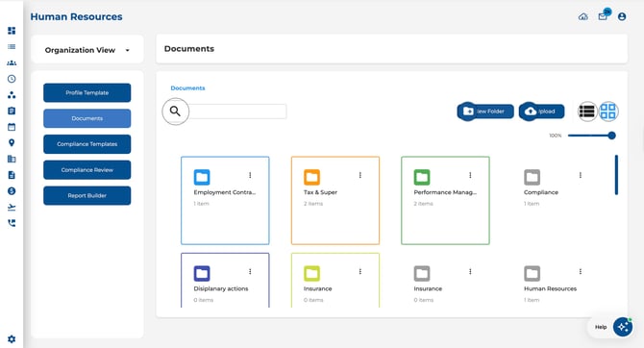
Task: Open the Disiplanary actions folder icon
Action: 202,274
